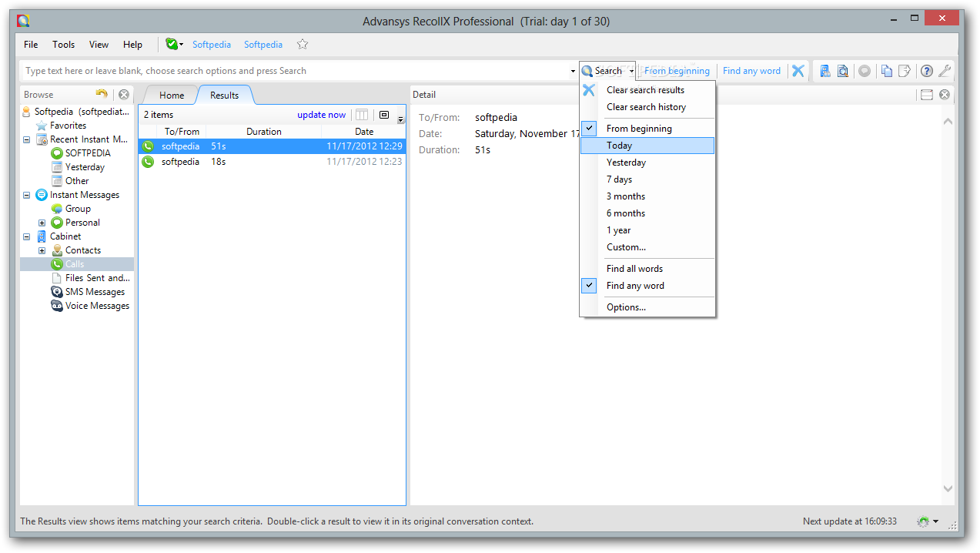Click the blue X clear-search toolbar icon

(798, 71)
